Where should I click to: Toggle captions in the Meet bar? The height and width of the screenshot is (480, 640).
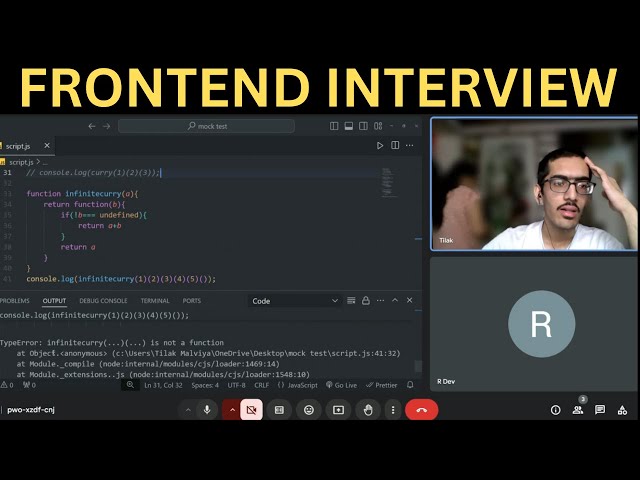coord(279,409)
